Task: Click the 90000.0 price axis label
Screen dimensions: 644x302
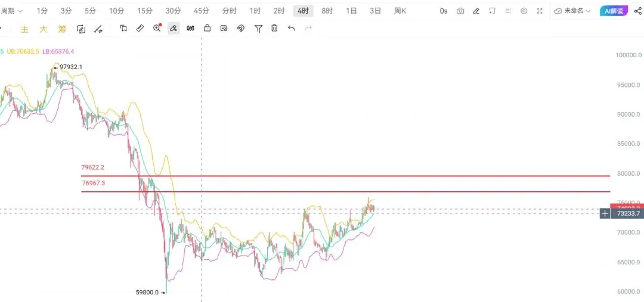Action: coord(629,114)
